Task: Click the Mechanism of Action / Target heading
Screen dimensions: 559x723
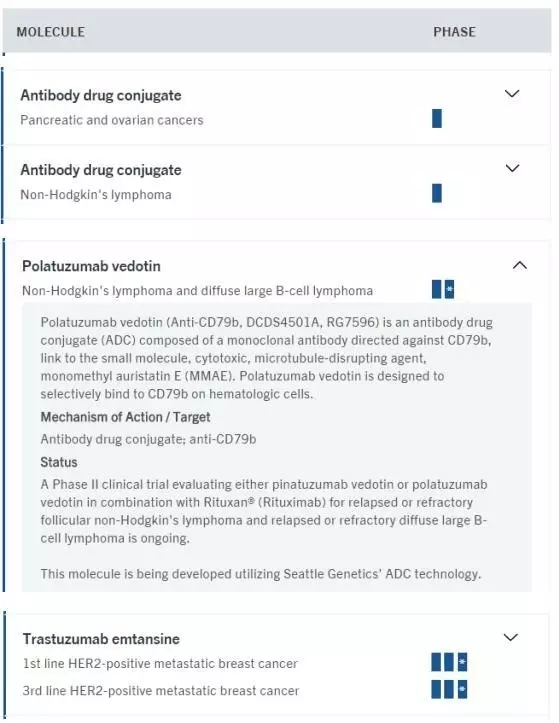Action: point(125,417)
